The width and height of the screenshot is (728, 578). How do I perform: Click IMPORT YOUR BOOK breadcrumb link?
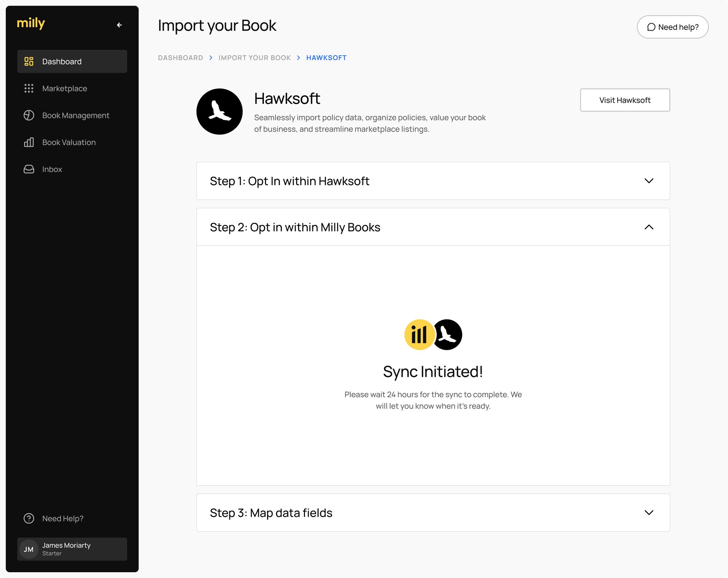tap(254, 57)
